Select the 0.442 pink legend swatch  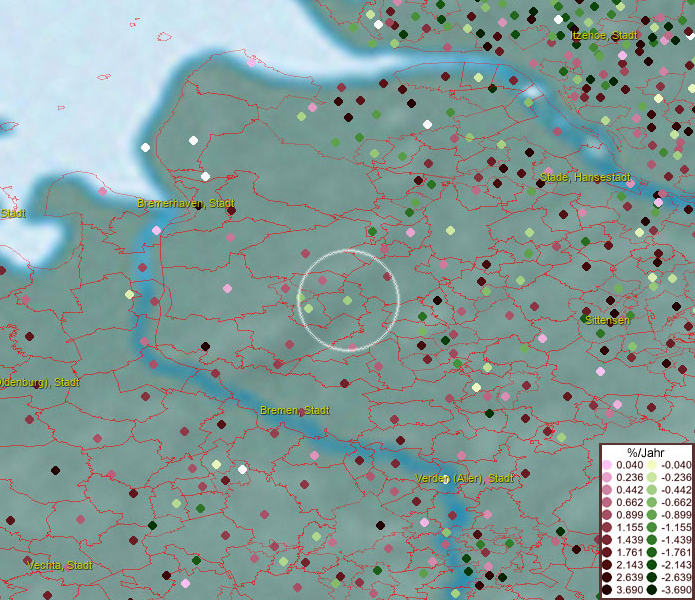pos(607,490)
